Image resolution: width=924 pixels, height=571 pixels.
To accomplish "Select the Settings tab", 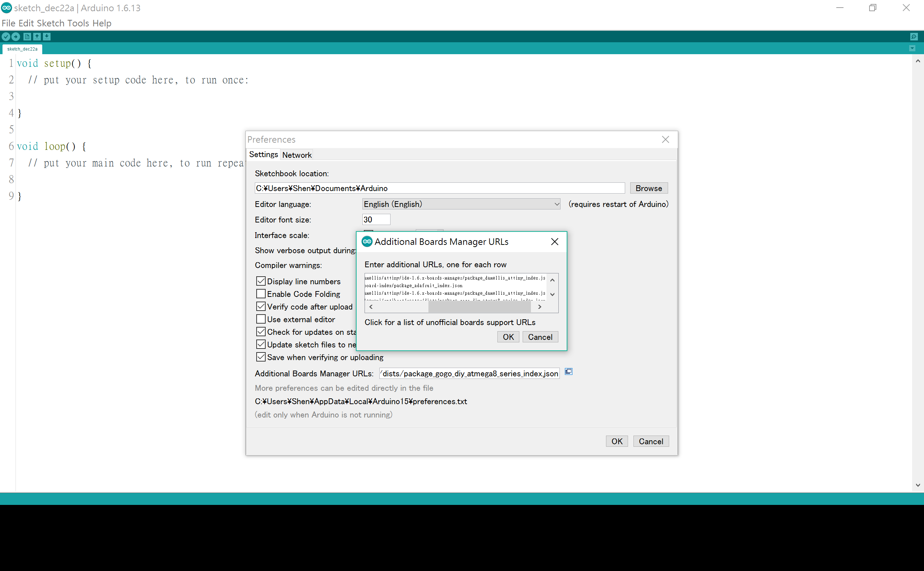I will pos(263,155).
